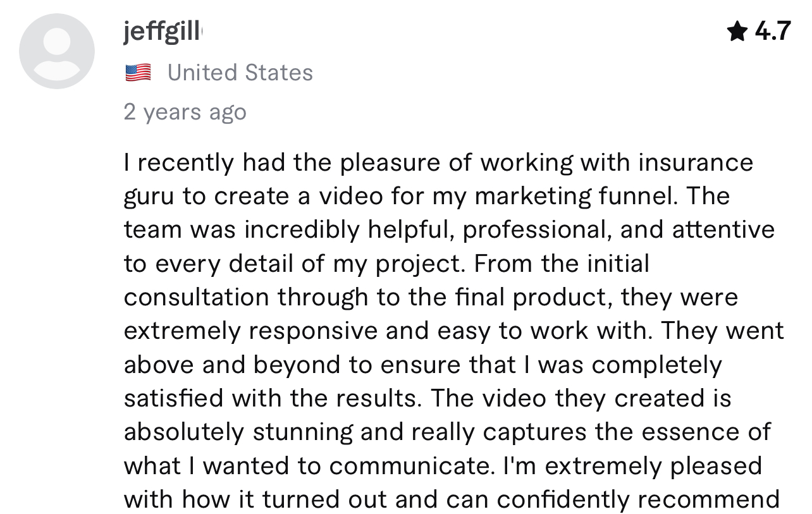This screenshot has height=514, width=812.
Task: Click the "2 years ago" timestamp
Action: coord(185,112)
